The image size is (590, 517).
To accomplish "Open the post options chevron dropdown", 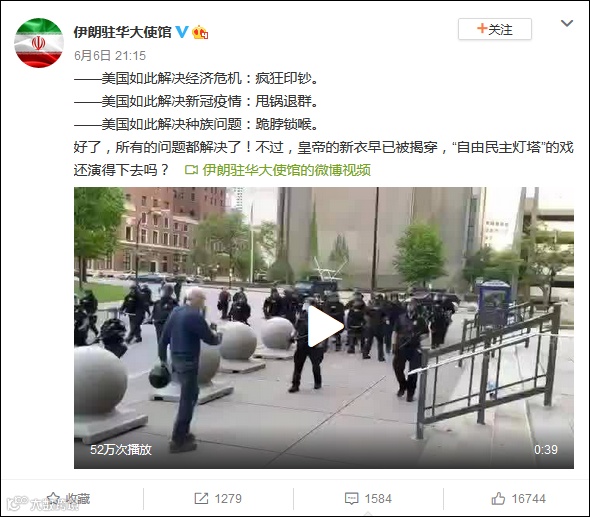I will coord(567,23).
